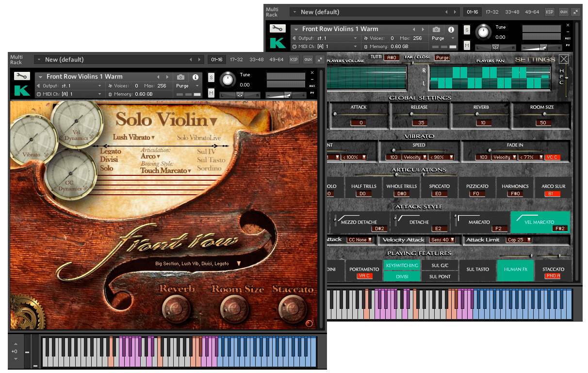
Task: Click the Release slider handle in Global Settings
Action: [x=412, y=114]
